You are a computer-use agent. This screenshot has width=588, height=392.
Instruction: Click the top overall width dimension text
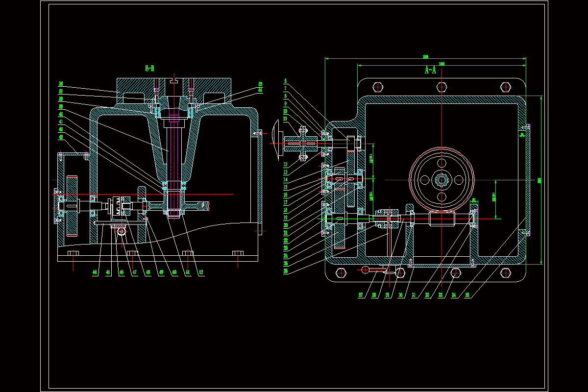[x=425, y=56]
